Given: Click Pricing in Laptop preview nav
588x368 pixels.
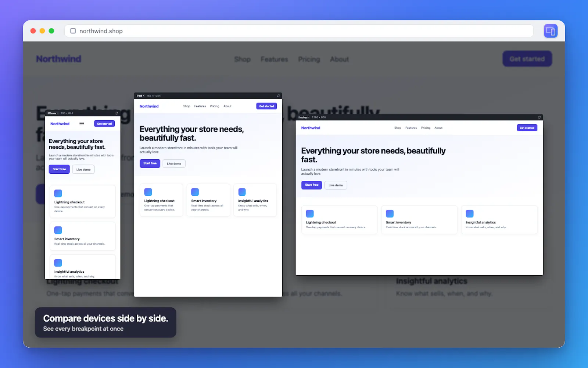Looking at the screenshot, I should point(426,128).
